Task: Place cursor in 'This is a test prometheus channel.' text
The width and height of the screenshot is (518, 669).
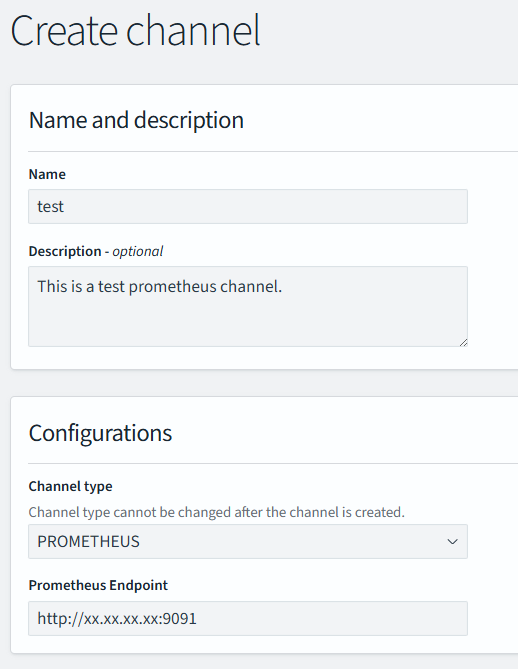Action: (x=160, y=286)
